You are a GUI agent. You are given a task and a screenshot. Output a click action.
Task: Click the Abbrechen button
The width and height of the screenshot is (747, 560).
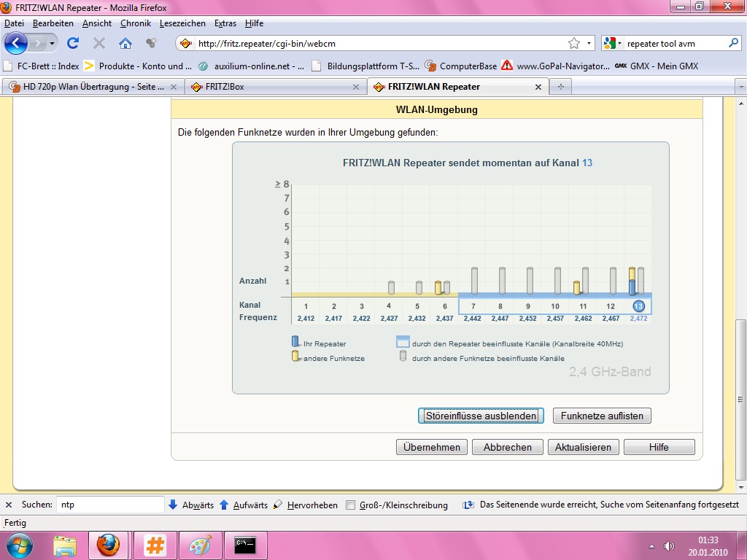coord(508,447)
